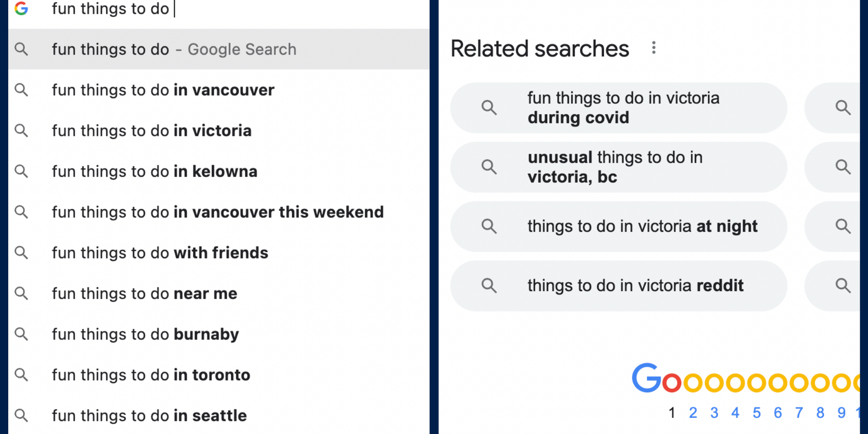Select suggestion "fun things to do burnaby"

tap(145, 334)
